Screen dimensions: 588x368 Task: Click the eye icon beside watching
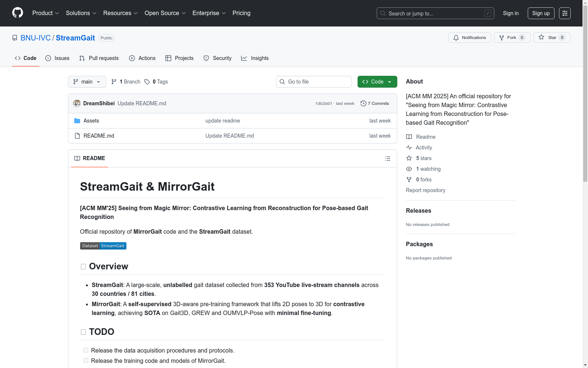[x=409, y=169]
